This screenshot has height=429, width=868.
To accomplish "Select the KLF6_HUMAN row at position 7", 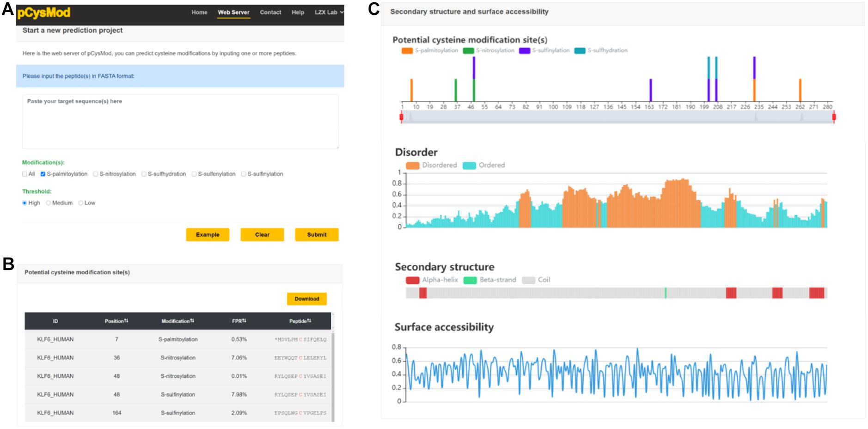I will pos(178,339).
